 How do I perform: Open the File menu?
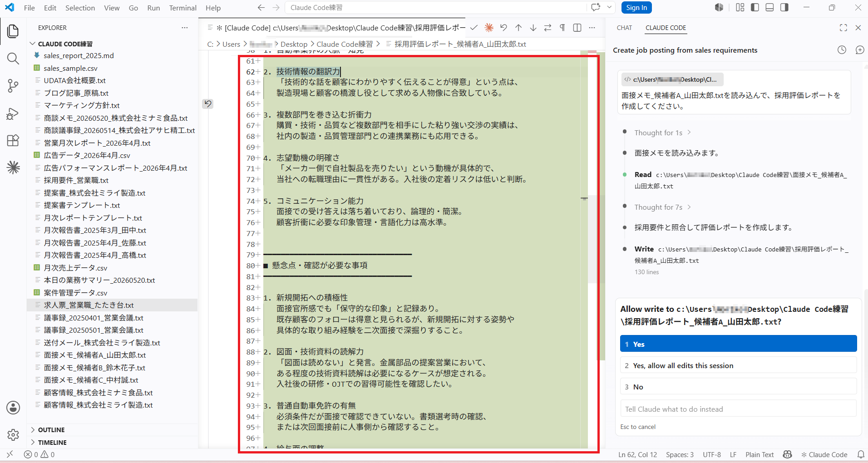coord(29,8)
